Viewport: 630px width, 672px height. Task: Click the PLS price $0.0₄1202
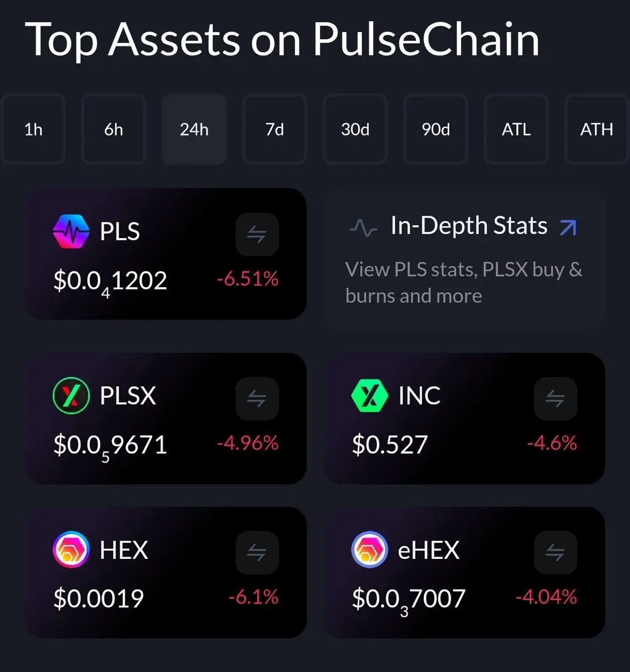pos(110,281)
